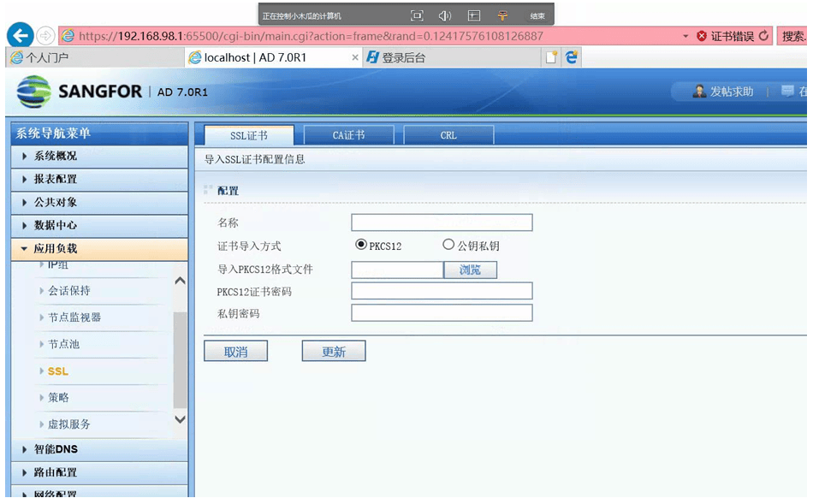Viewport: 813px width, 504px height.
Task: Click the 更新 update button
Action: (333, 351)
